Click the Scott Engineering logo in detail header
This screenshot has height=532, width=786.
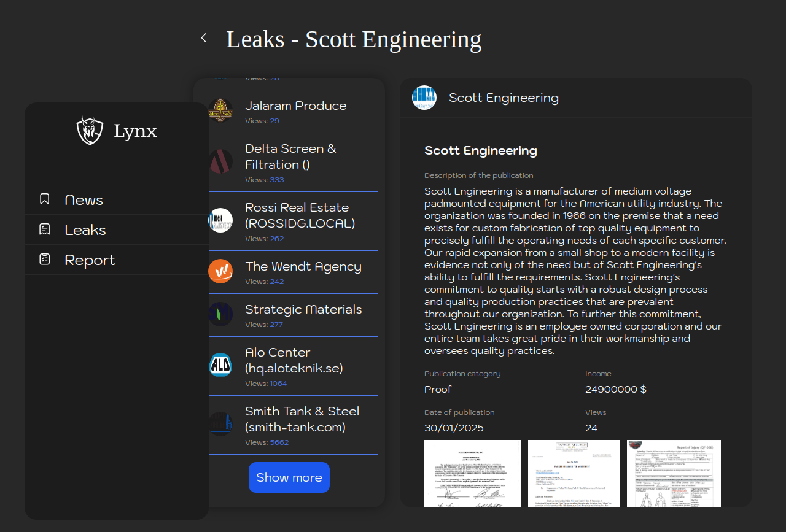[424, 98]
